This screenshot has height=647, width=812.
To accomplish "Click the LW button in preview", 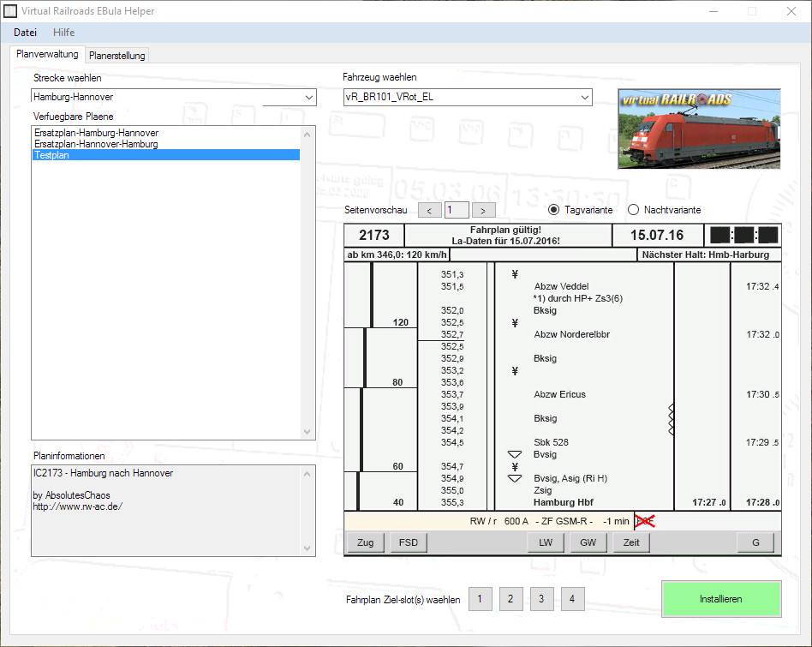I will 545,542.
